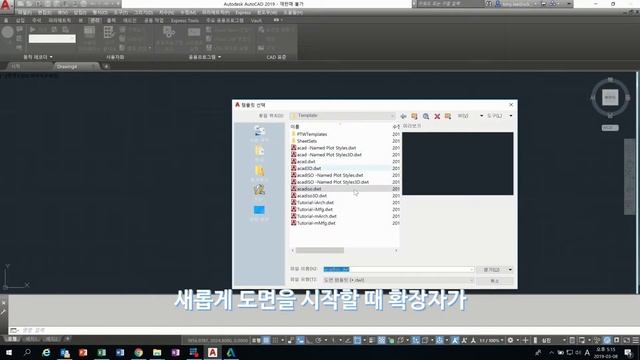Open Vault ribbon tab
Image resolution: width=640 pixels, height=360 pixels.
tap(256, 20)
